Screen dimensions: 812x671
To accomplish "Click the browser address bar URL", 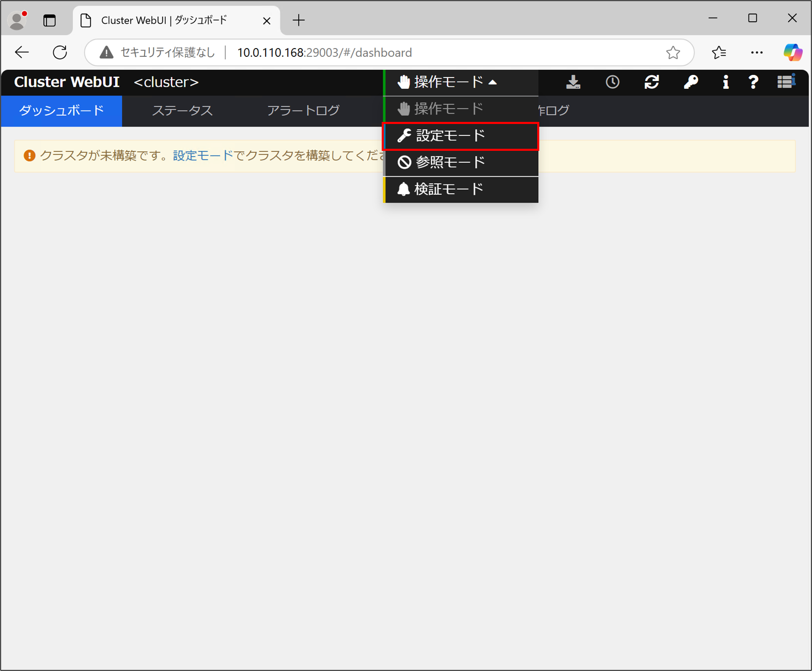I will tap(324, 53).
